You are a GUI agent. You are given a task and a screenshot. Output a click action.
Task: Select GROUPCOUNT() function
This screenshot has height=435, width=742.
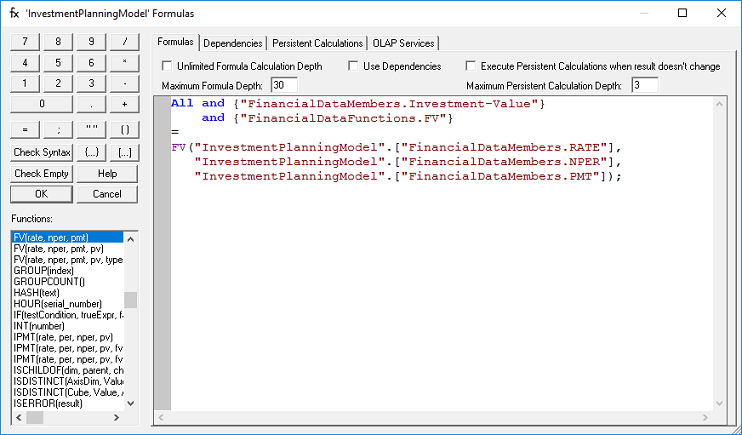pos(68,282)
